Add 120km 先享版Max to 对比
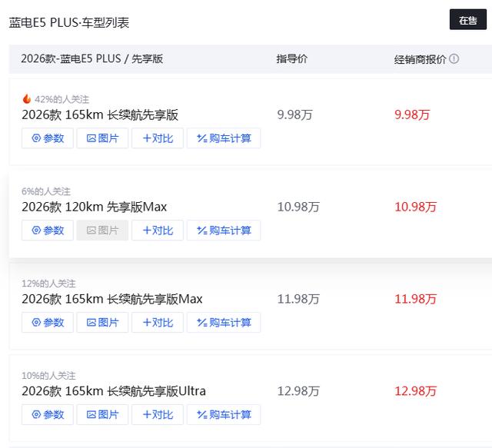The height and width of the screenshot is (448, 492). (x=158, y=231)
